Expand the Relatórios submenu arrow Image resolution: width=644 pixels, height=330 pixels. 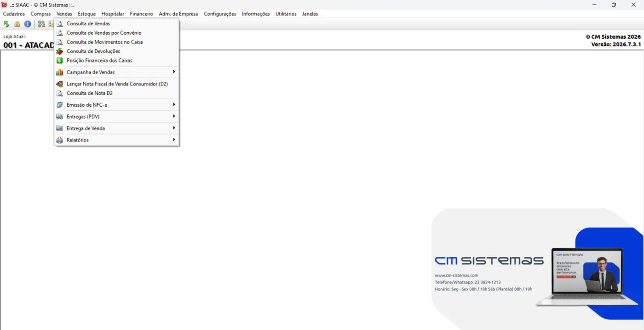(x=174, y=139)
